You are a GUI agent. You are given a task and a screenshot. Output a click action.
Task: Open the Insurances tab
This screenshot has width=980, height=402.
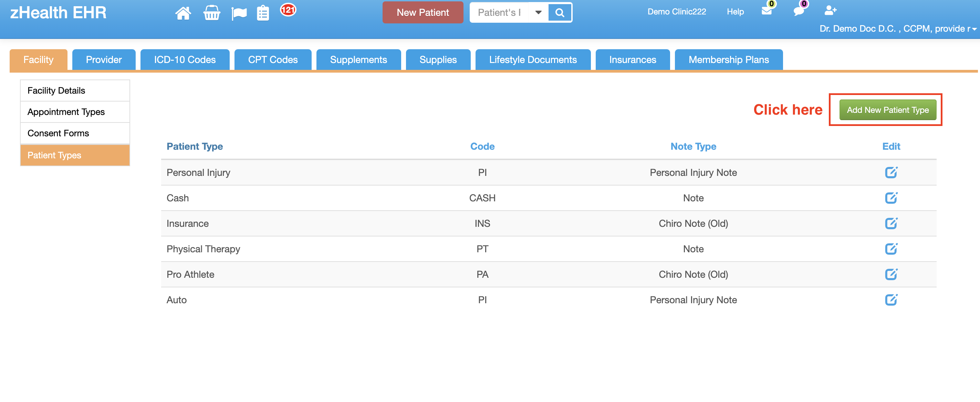[633, 60]
